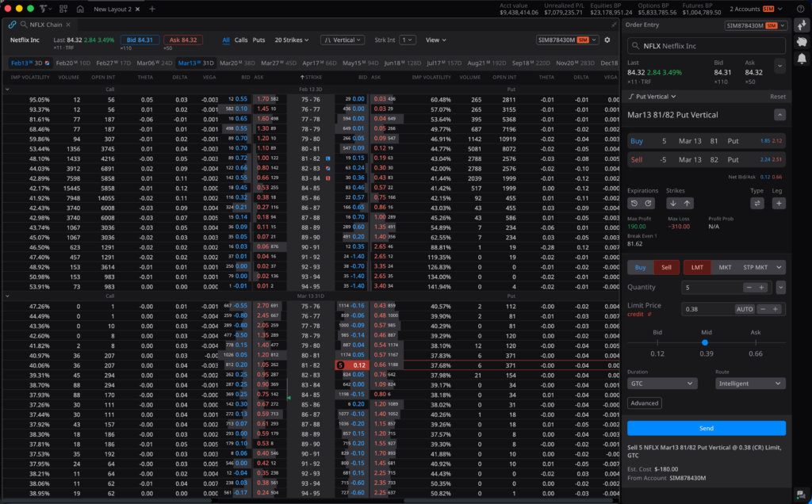
Task: Select the MKT order type tab
Action: [x=724, y=267]
